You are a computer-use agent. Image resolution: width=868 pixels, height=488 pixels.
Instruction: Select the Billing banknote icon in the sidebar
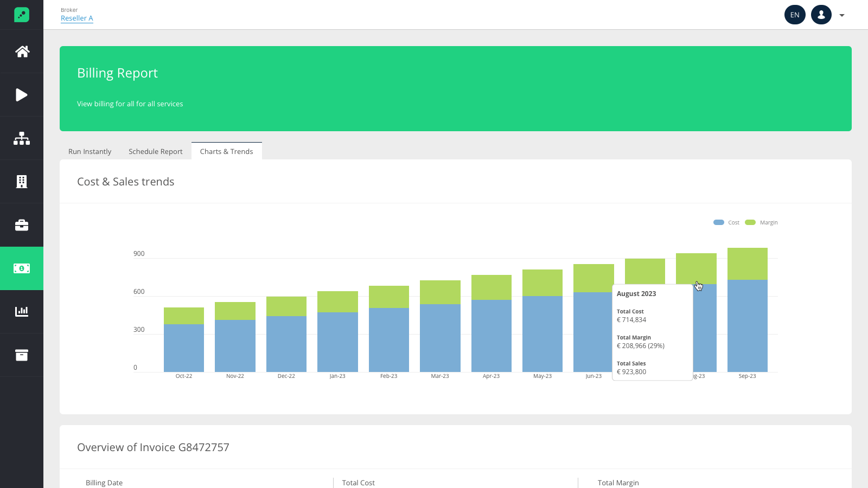pyautogui.click(x=22, y=268)
